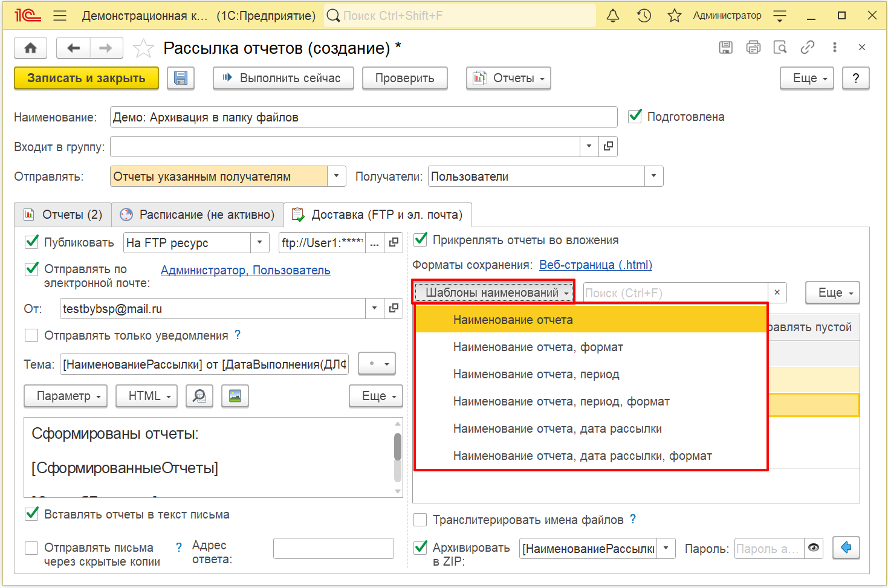Click the save-to-file icon in header
888x588 pixels.
pyautogui.click(x=726, y=47)
